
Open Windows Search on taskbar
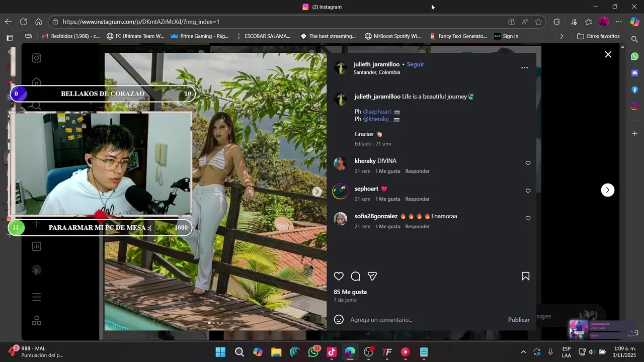coord(239,352)
